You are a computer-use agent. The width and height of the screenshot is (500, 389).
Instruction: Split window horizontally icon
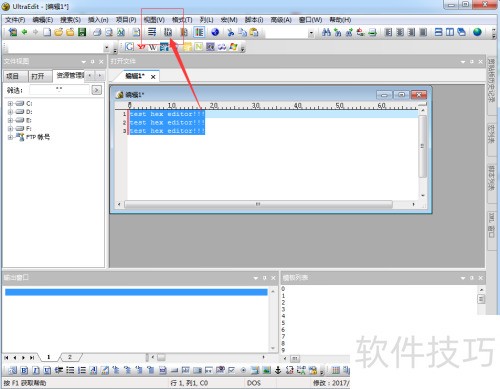tap(439, 32)
